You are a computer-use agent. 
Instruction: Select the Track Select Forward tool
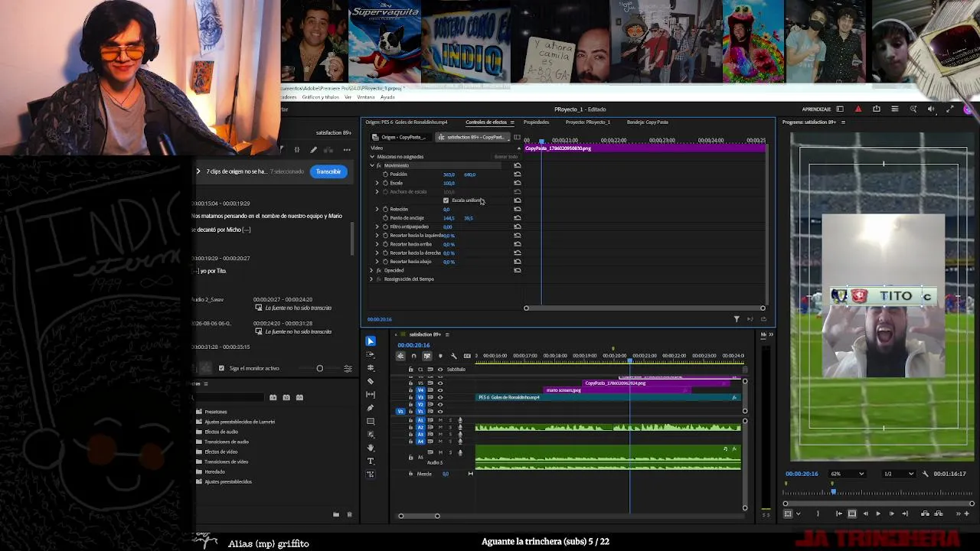pos(371,354)
